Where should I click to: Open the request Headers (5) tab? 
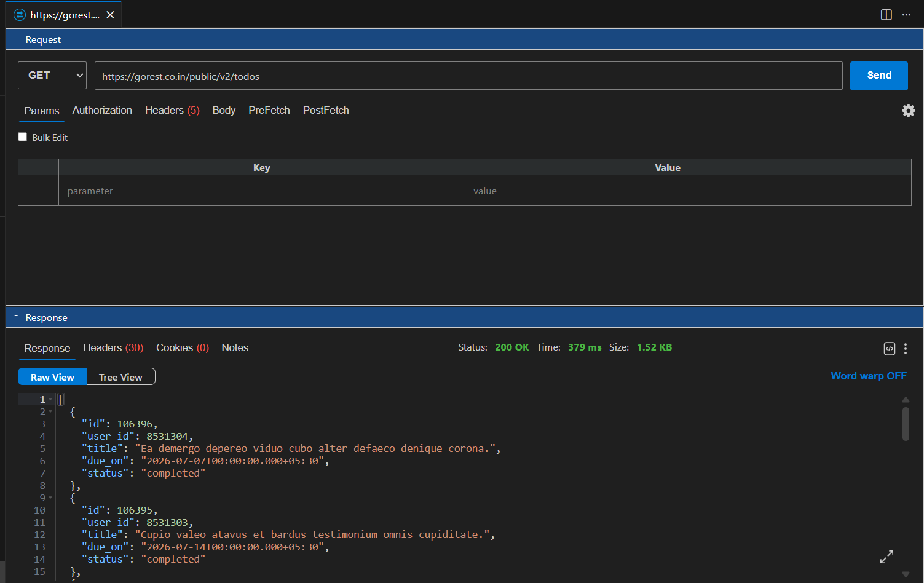pos(172,110)
